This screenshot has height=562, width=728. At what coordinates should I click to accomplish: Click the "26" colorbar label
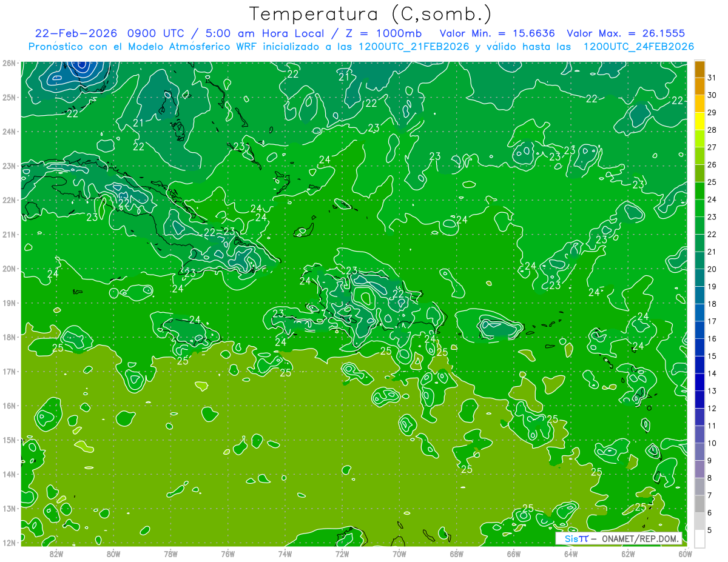point(712,165)
